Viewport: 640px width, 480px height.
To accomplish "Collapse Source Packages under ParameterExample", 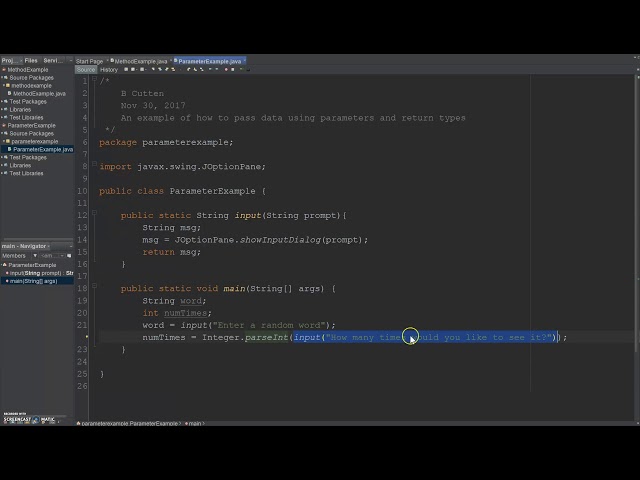I will pos(2,133).
